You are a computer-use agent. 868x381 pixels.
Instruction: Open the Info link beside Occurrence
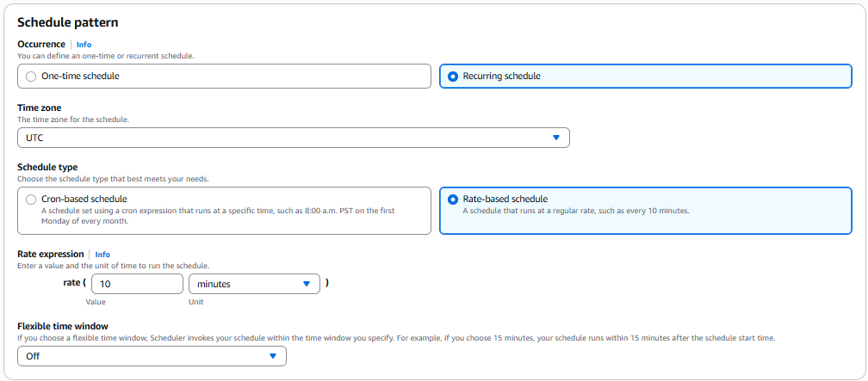pos(84,45)
